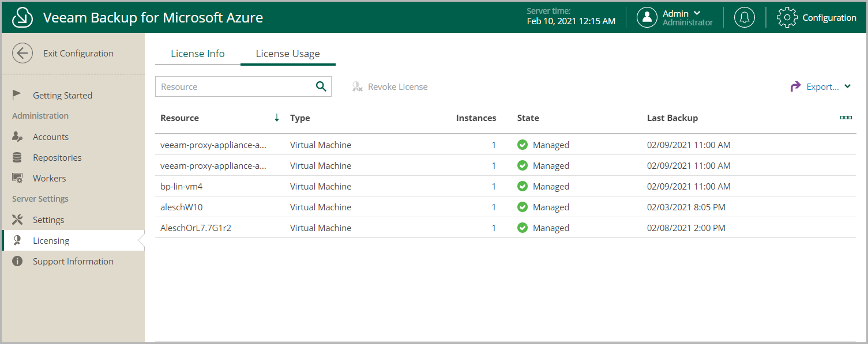Screen dimensions: 868x344
Task: Open the Workers menu item
Action: pyautogui.click(x=50, y=178)
